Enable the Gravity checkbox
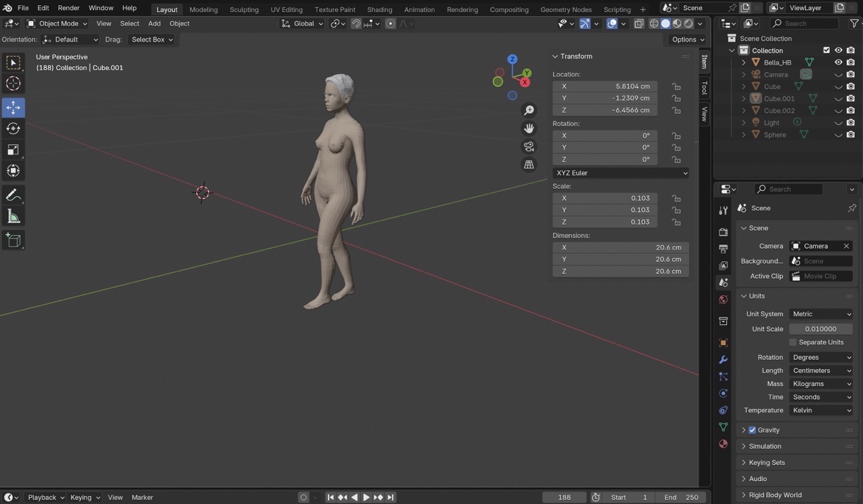The width and height of the screenshot is (863, 504). click(752, 430)
